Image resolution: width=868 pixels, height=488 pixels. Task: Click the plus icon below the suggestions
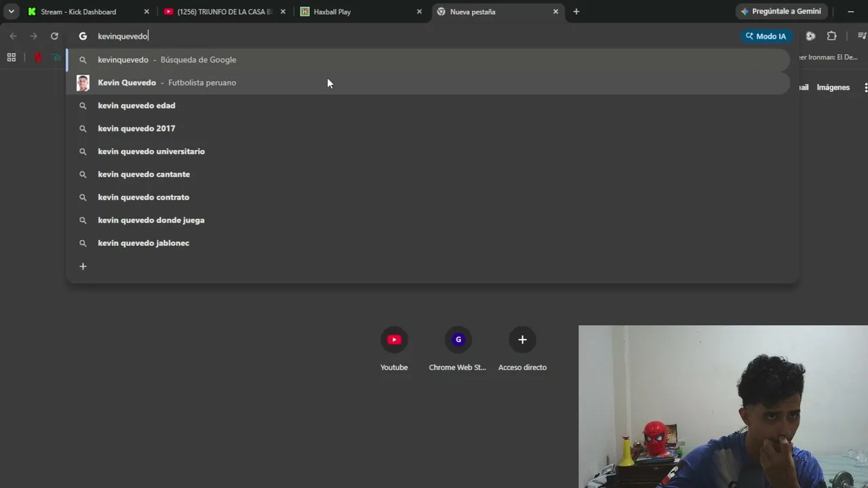[x=83, y=266]
